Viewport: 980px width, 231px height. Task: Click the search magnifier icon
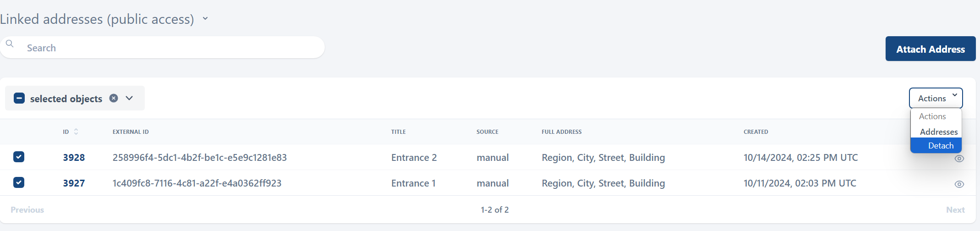(10, 44)
